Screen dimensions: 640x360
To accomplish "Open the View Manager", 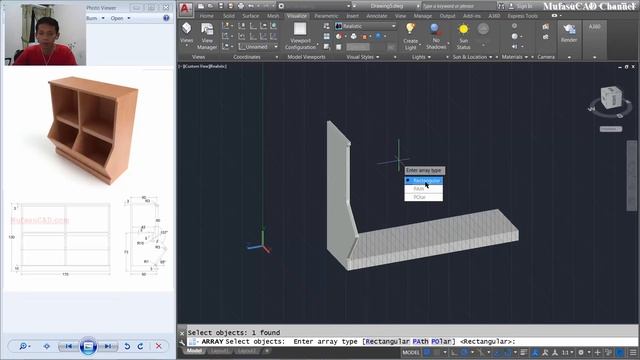I will (207, 36).
